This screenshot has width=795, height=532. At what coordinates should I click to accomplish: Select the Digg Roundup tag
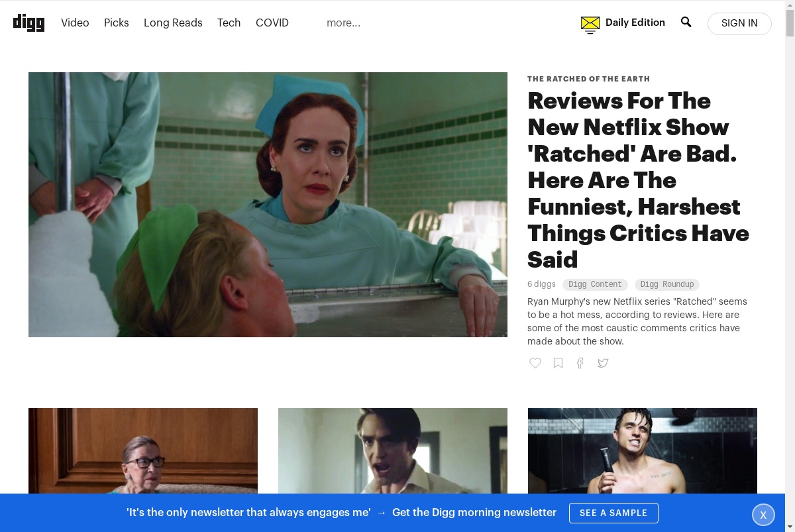(667, 284)
